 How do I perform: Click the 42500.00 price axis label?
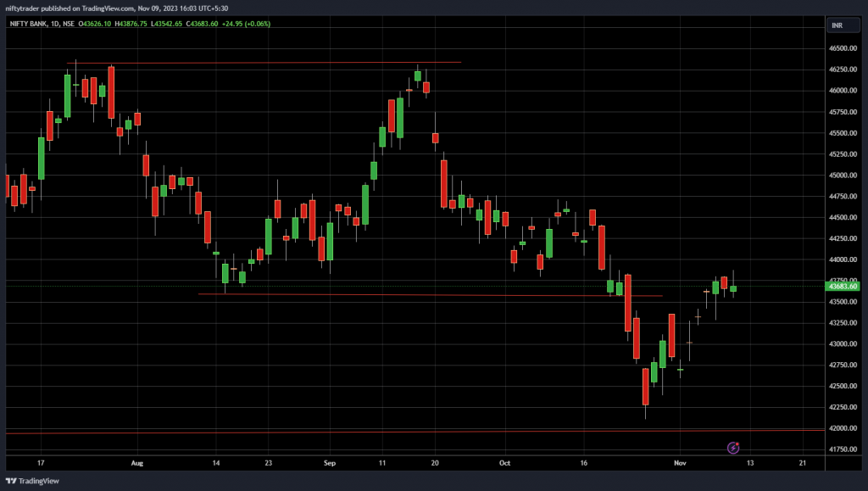843,386
